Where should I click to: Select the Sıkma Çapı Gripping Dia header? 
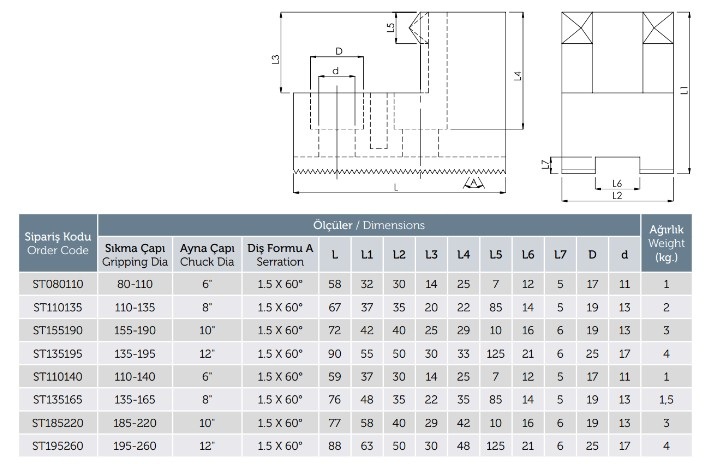(135, 255)
